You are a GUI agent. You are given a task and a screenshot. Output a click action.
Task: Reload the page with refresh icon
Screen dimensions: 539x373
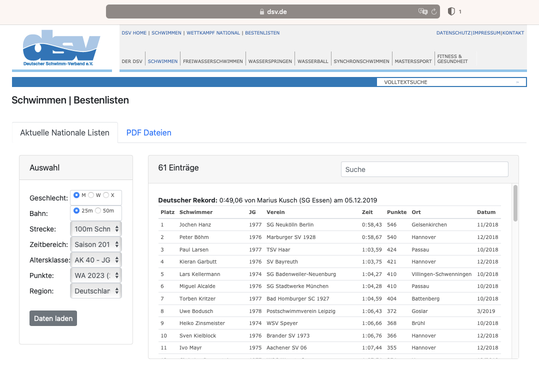(434, 12)
